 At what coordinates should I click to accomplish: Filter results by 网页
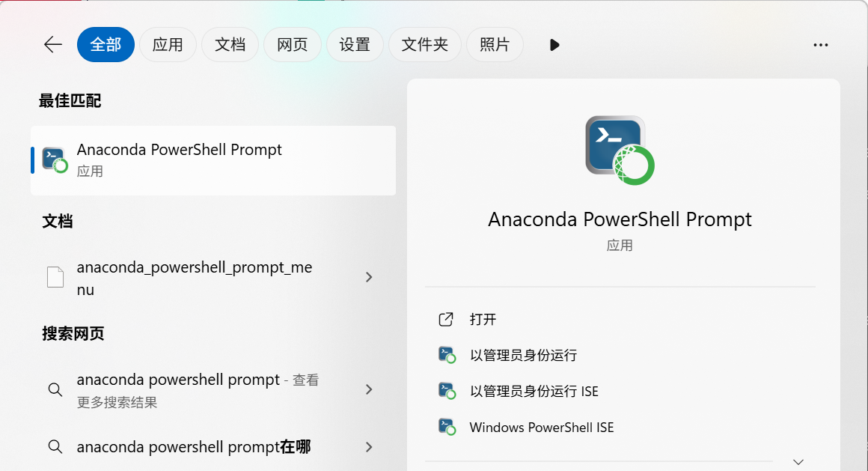click(x=292, y=45)
